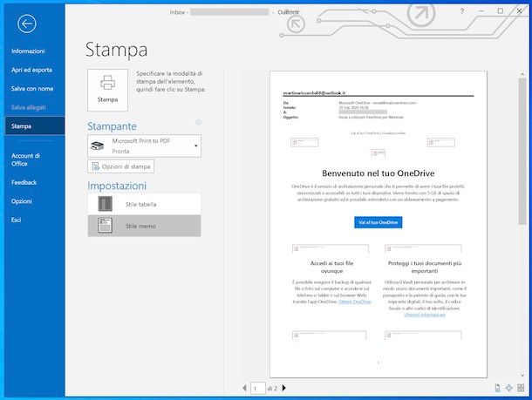Click Vai al tuo OneDrive in preview
This screenshot has width=532, height=400.
click(379, 222)
